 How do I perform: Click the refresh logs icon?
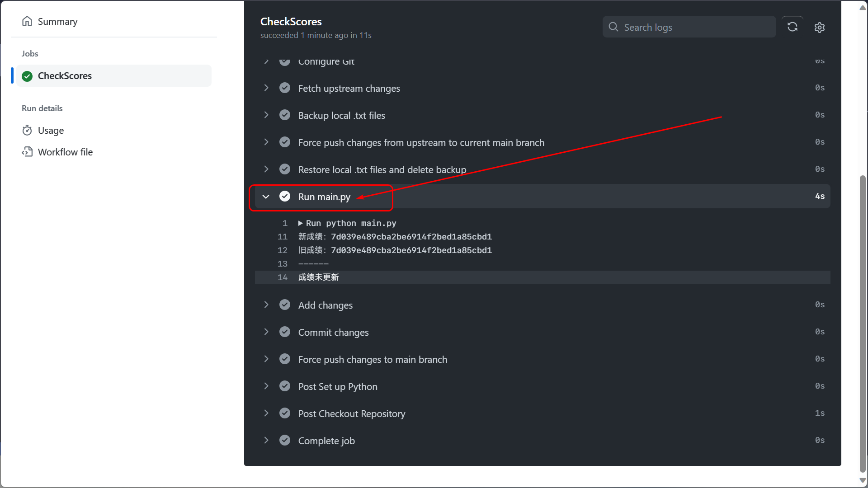[792, 27]
